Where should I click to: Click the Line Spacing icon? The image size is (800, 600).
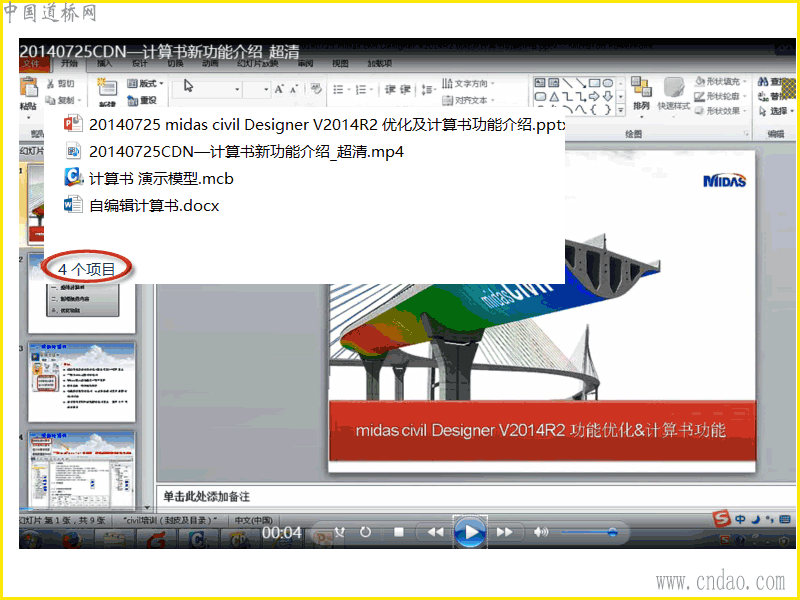427,90
